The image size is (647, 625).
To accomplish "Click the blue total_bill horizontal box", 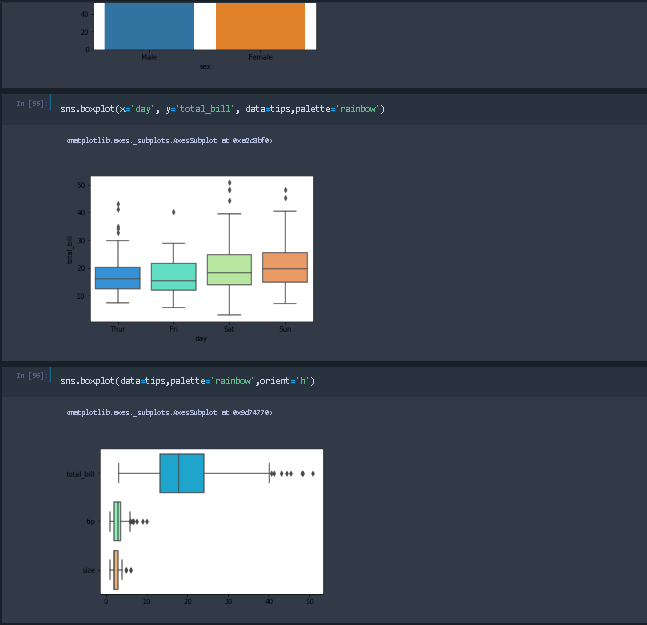I will pyautogui.click(x=182, y=473).
